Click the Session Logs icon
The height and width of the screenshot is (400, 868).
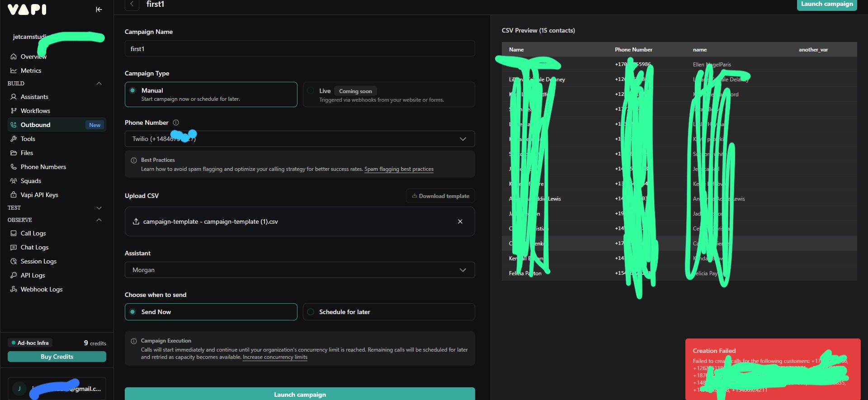[14, 261]
